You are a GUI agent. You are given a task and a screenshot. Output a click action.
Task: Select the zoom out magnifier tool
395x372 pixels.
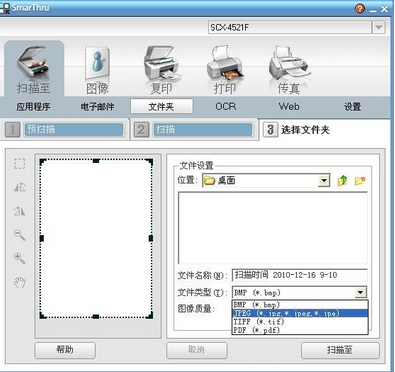tap(20, 235)
